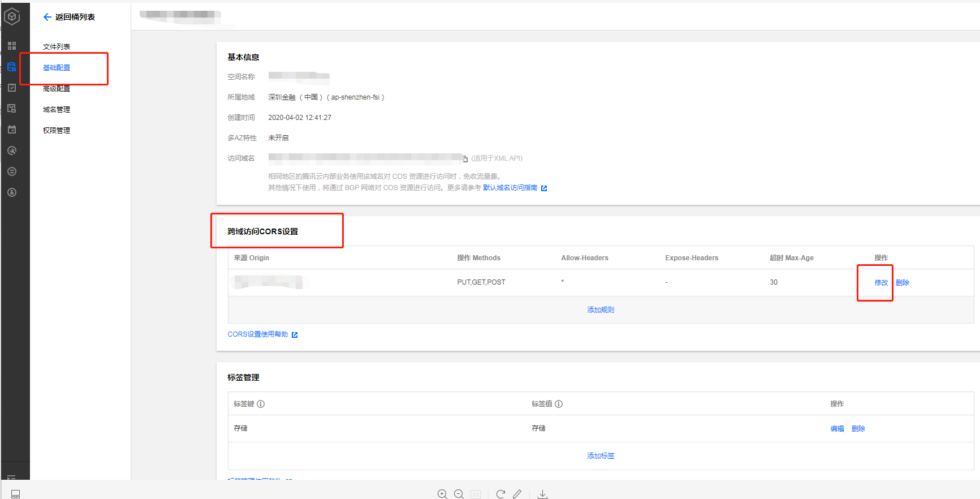Click 添加标签 button
The width and height of the screenshot is (980, 499).
[601, 456]
